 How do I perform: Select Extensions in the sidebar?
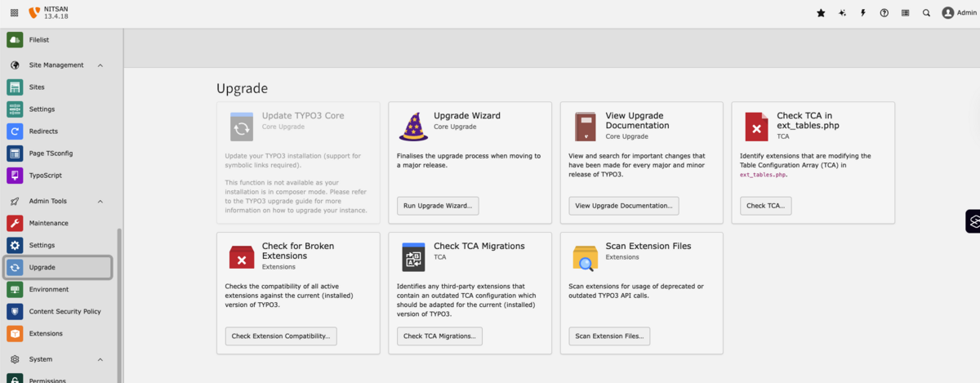click(x=46, y=333)
